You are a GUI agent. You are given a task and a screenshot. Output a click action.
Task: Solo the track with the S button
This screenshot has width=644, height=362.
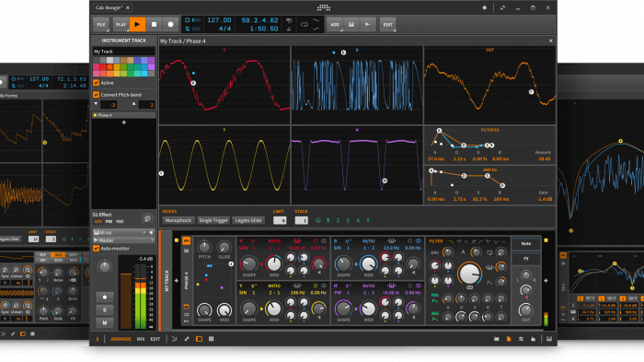point(104,309)
